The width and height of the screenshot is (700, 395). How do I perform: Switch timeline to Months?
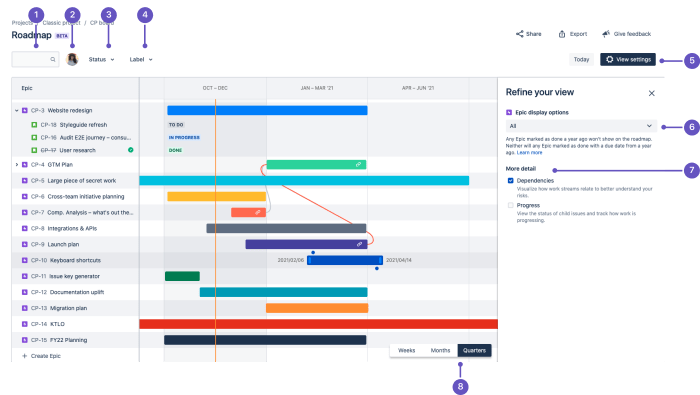[x=440, y=350]
